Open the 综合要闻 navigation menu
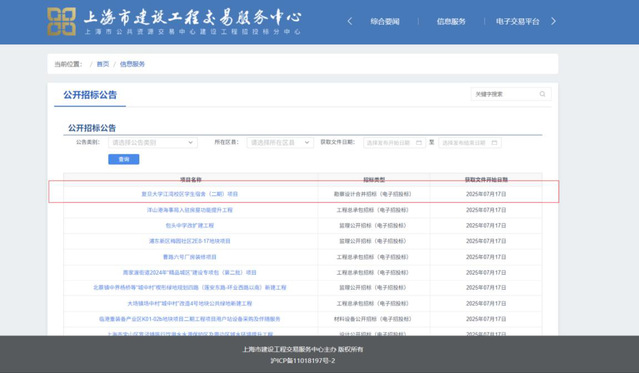Image resolution: width=639 pixels, height=373 pixels. 385,22
